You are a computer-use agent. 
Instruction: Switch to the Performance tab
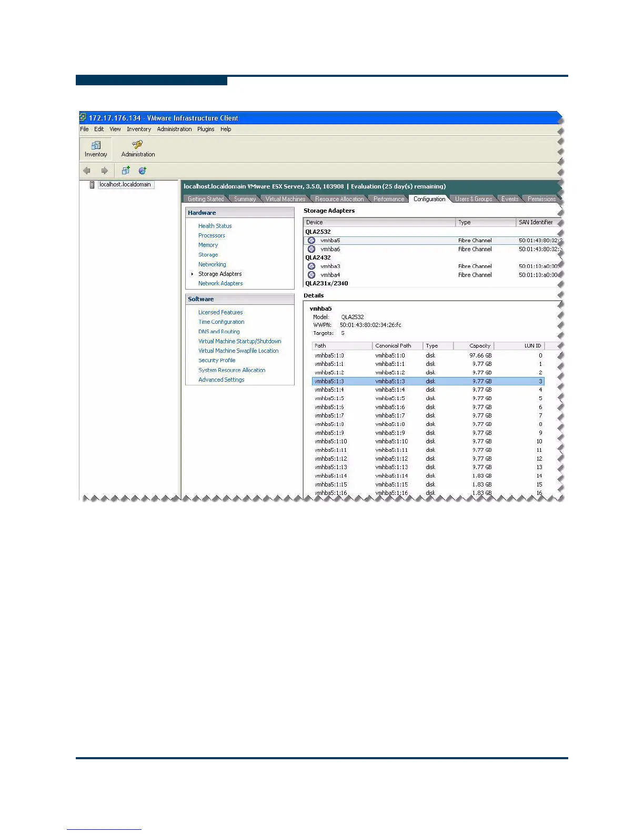point(389,199)
